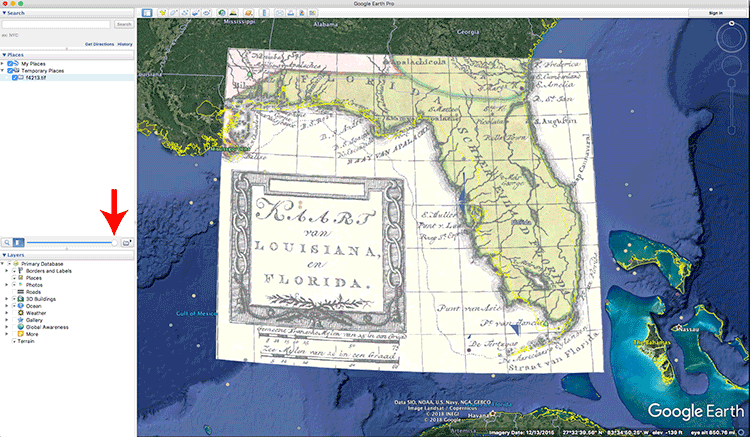Click the Places layer label in Layers

[x=33, y=278]
